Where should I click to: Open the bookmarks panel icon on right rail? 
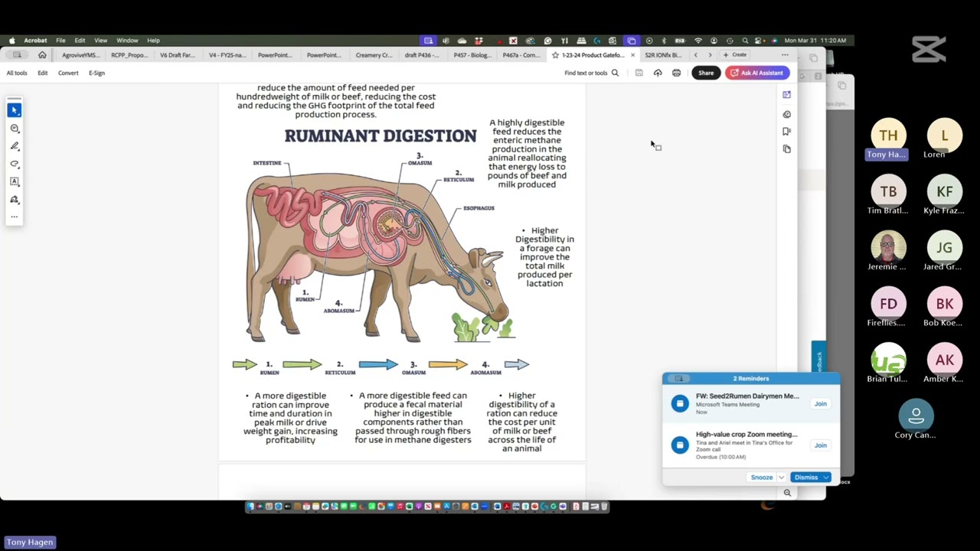(x=786, y=132)
